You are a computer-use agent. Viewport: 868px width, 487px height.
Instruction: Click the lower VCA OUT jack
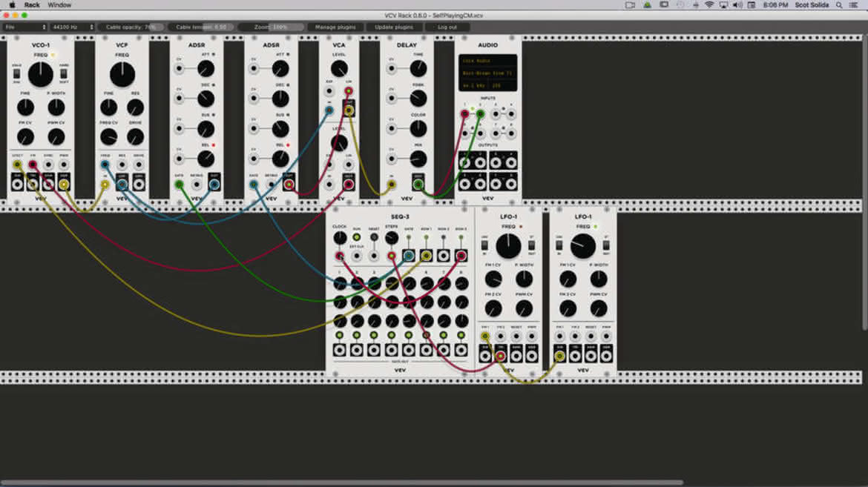point(349,185)
